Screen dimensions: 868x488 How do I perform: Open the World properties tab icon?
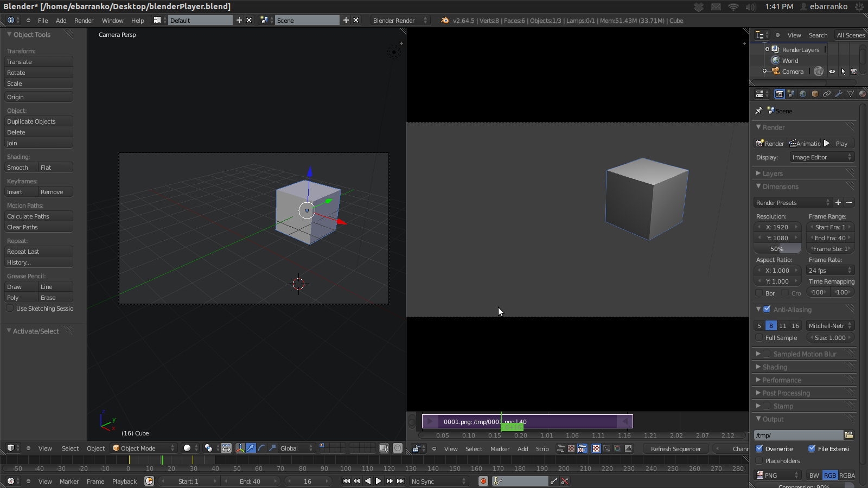click(803, 94)
